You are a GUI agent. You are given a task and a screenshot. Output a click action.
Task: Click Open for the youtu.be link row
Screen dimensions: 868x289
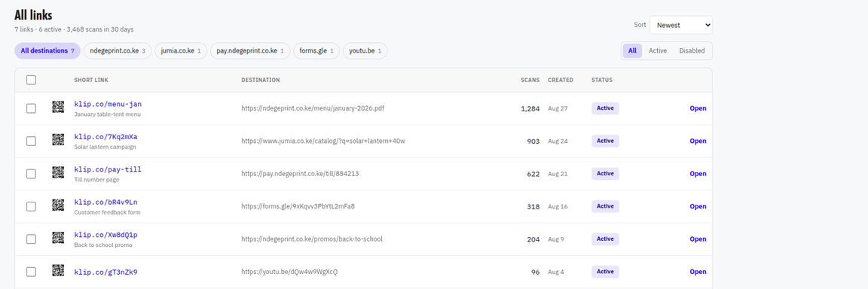[x=698, y=272]
